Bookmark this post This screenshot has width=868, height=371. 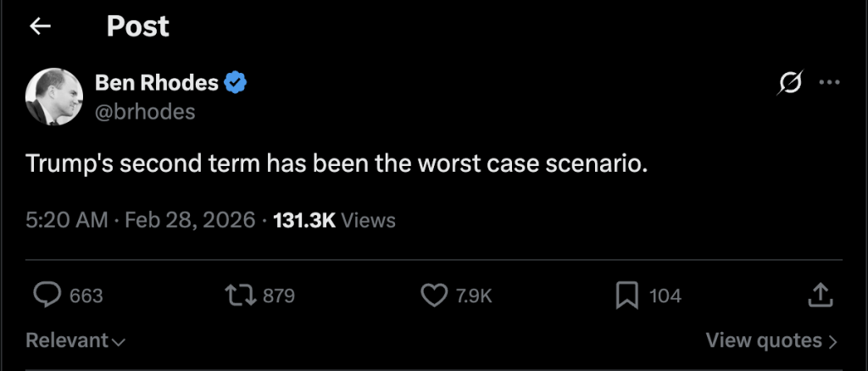(x=626, y=295)
